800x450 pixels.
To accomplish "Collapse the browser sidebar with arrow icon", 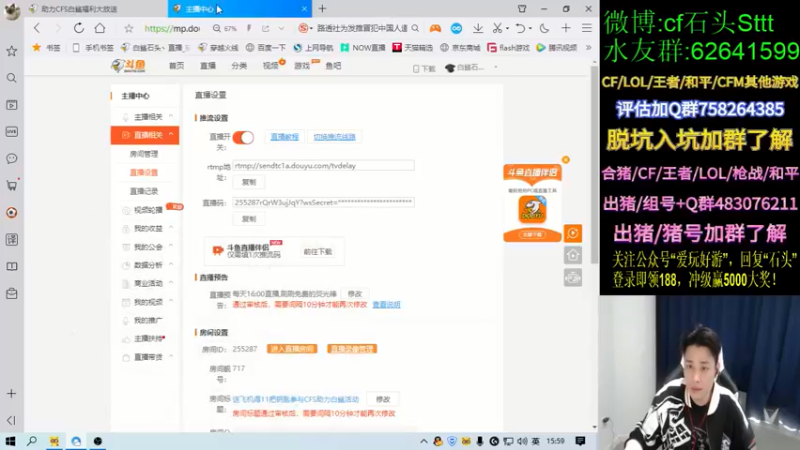I will click(x=12, y=420).
